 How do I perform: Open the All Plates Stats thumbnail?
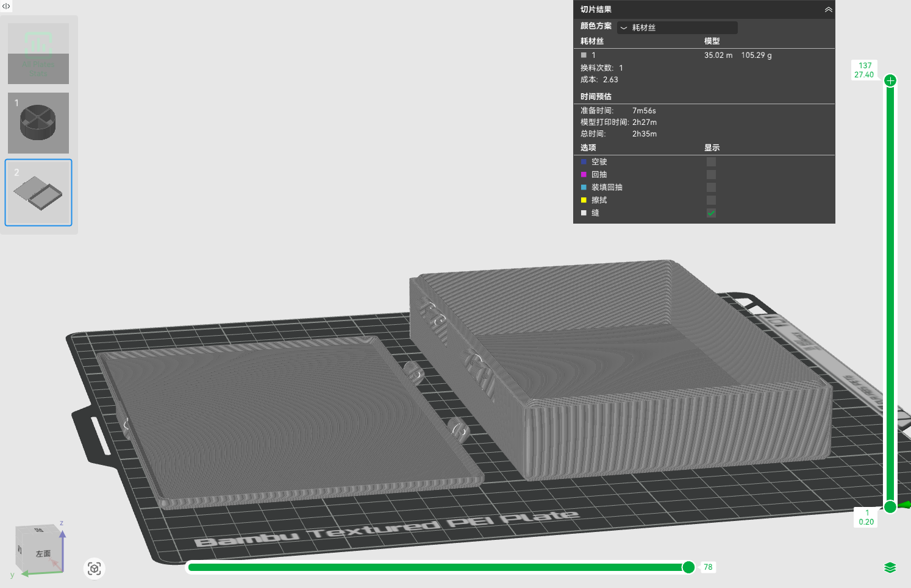38,54
